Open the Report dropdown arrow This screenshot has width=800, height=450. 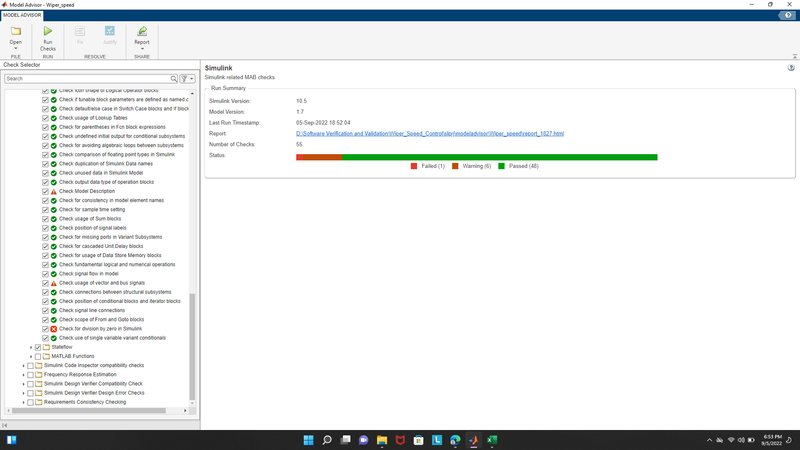[x=142, y=49]
